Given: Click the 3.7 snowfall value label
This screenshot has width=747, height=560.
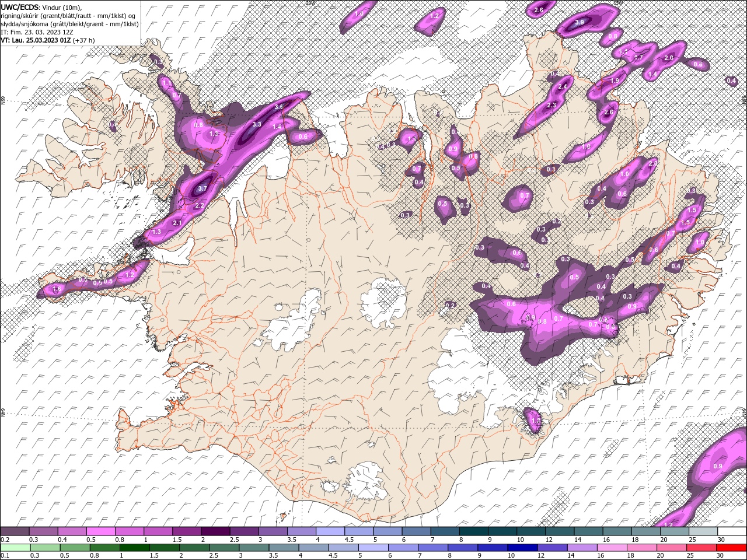Looking at the screenshot, I should [203, 189].
